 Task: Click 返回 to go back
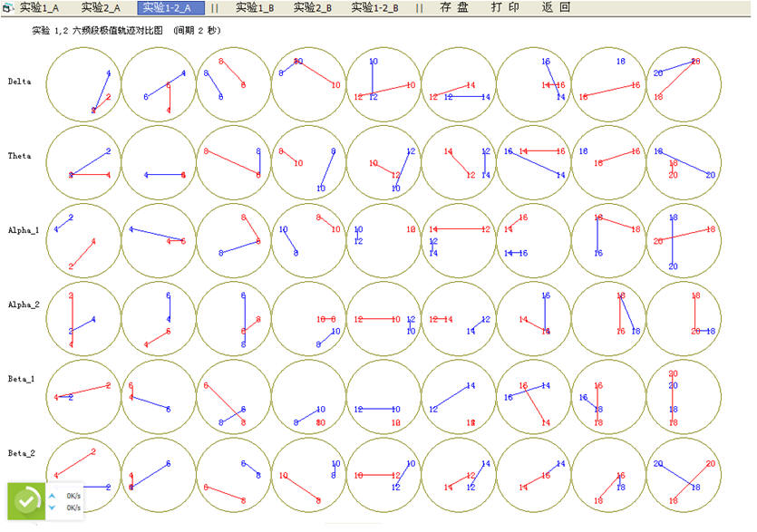point(556,8)
